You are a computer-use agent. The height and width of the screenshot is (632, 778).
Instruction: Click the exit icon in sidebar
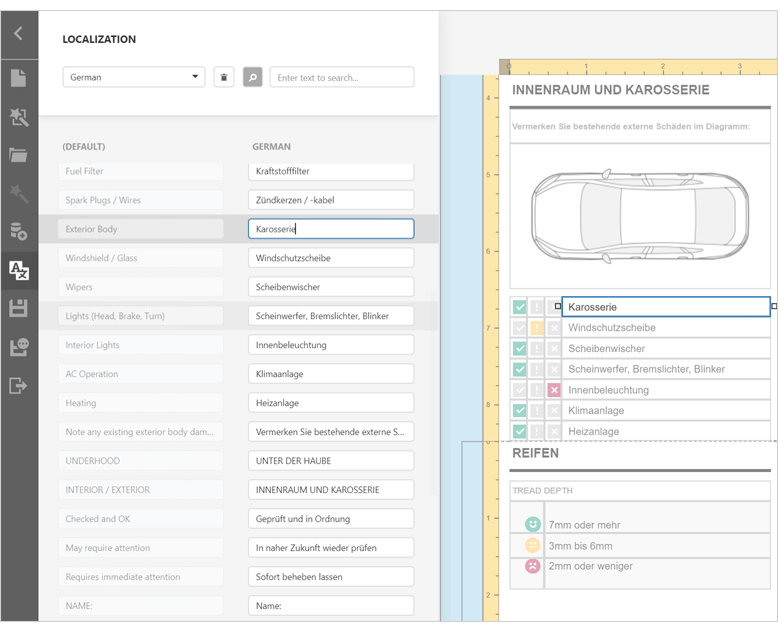pyautogui.click(x=18, y=386)
